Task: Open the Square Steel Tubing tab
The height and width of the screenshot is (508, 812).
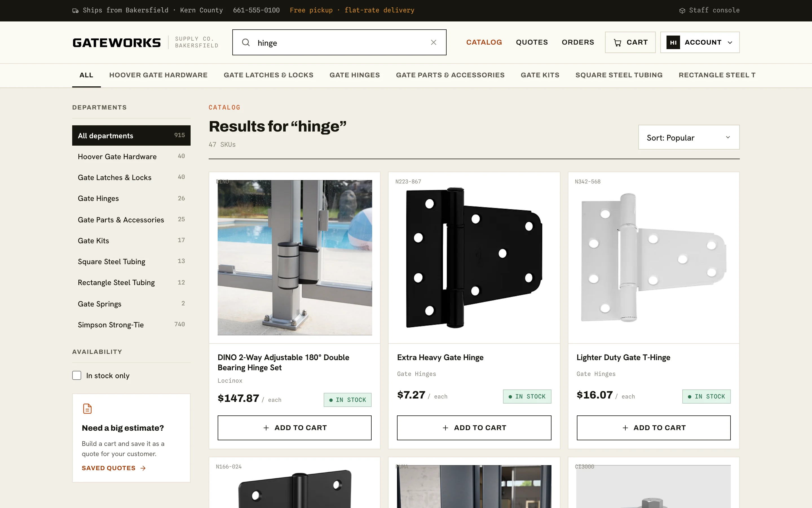Action: coord(619,75)
